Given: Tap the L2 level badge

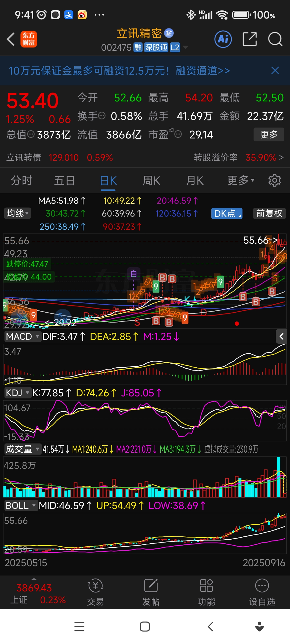Looking at the screenshot, I should (x=175, y=47).
